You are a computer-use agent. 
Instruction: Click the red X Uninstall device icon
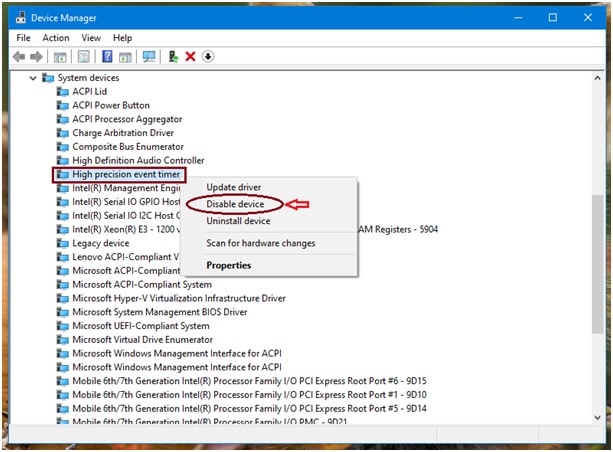tap(190, 57)
